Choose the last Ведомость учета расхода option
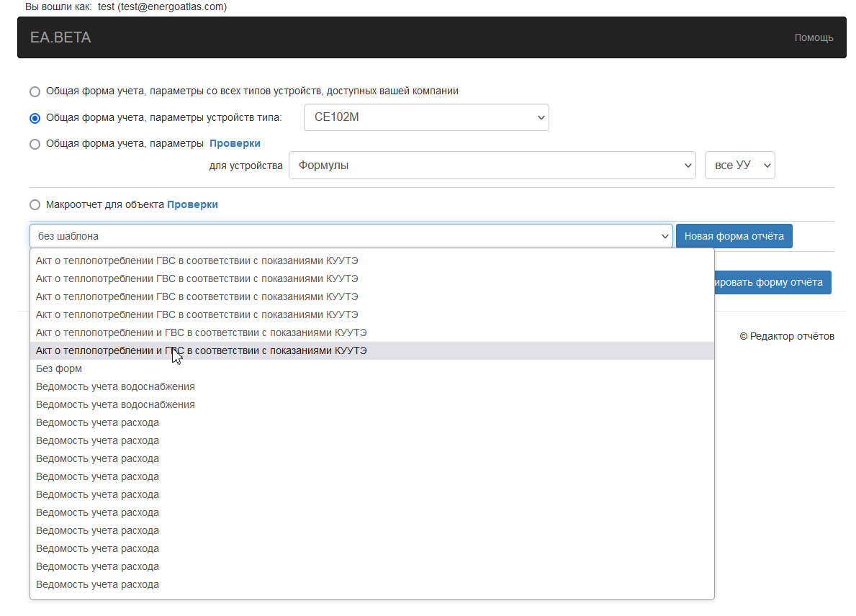Image resolution: width=856 pixels, height=616 pixels. (97, 584)
